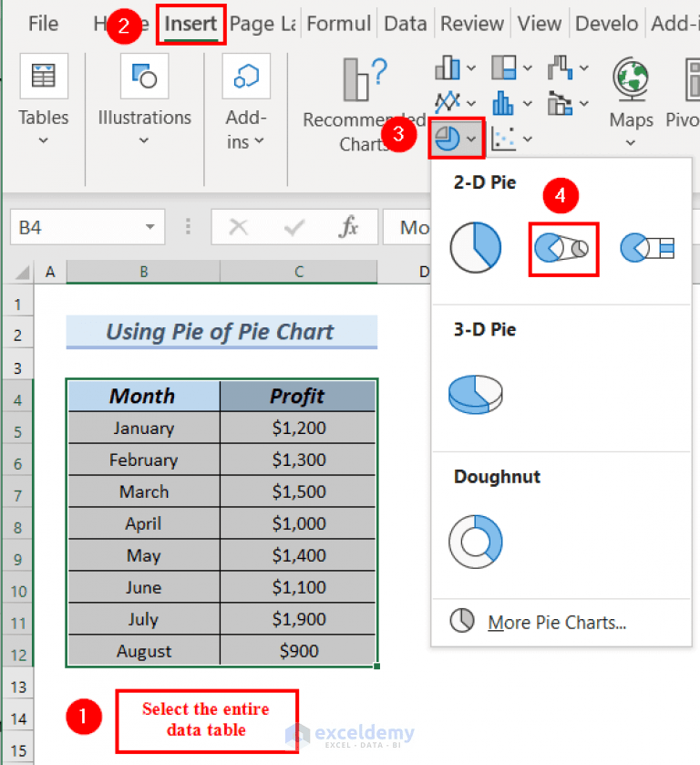Choose the basic 2-D Pie chart

tap(475, 247)
